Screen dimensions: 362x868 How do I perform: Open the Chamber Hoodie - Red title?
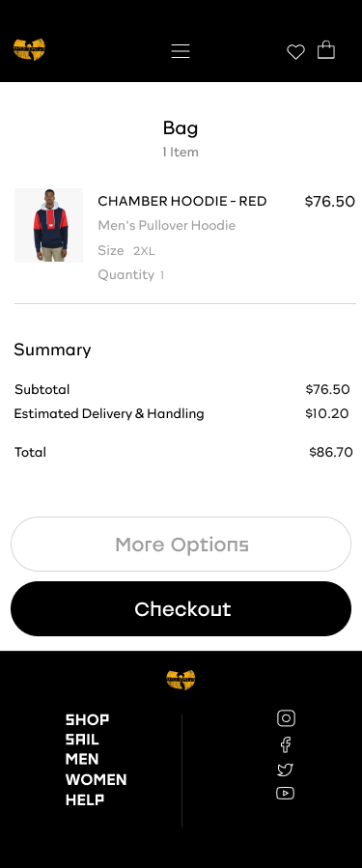(182, 201)
